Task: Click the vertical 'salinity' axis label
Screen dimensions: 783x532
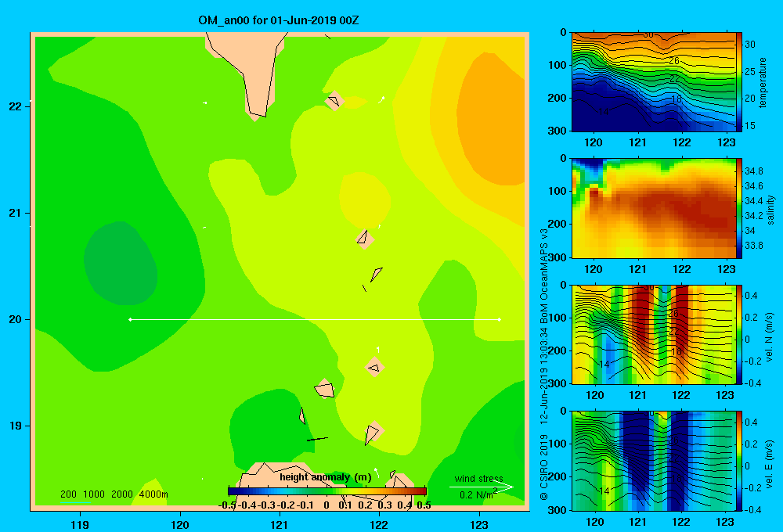Action: 770,210
